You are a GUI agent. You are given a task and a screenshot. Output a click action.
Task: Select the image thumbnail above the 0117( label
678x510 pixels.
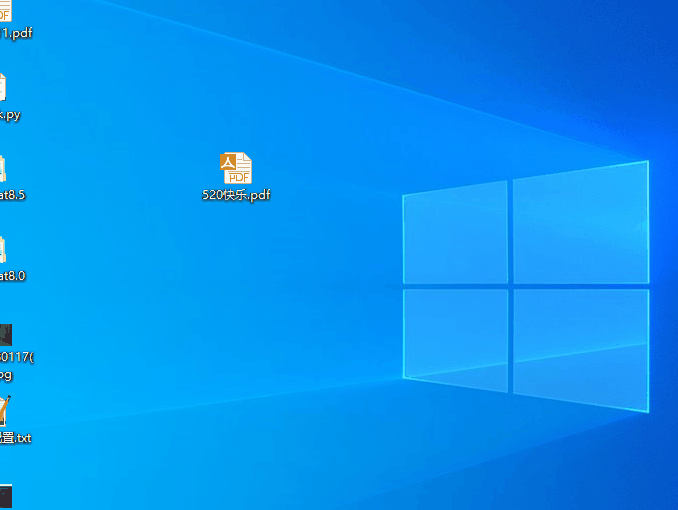tap(6, 335)
